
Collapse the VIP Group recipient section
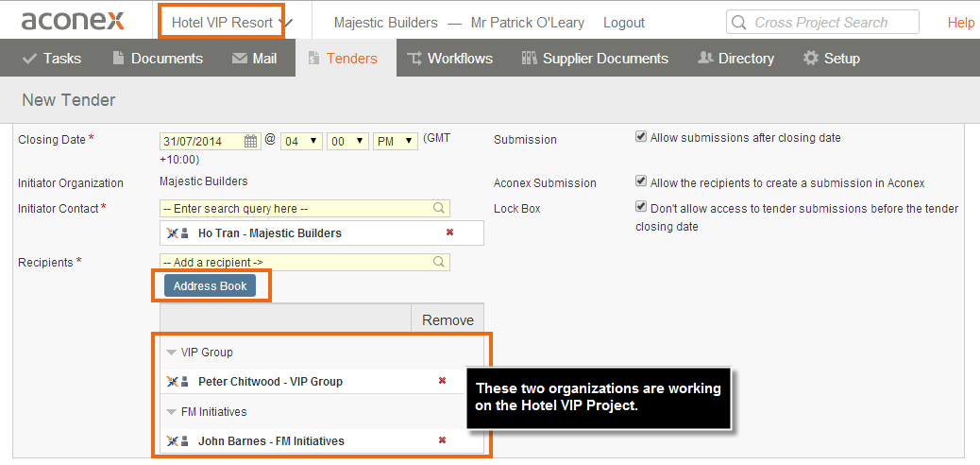pyautogui.click(x=172, y=353)
